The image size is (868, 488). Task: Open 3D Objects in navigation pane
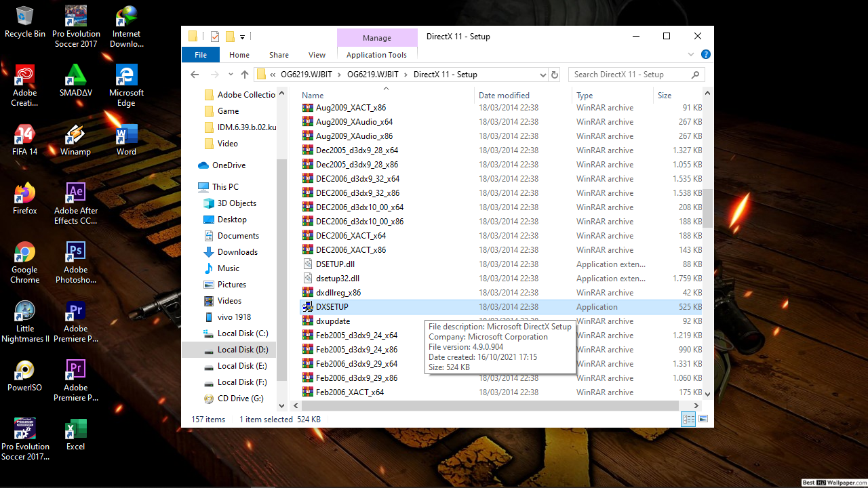tap(237, 203)
